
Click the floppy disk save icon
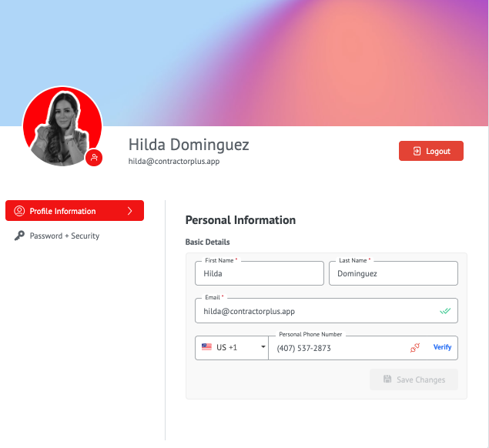(387, 379)
